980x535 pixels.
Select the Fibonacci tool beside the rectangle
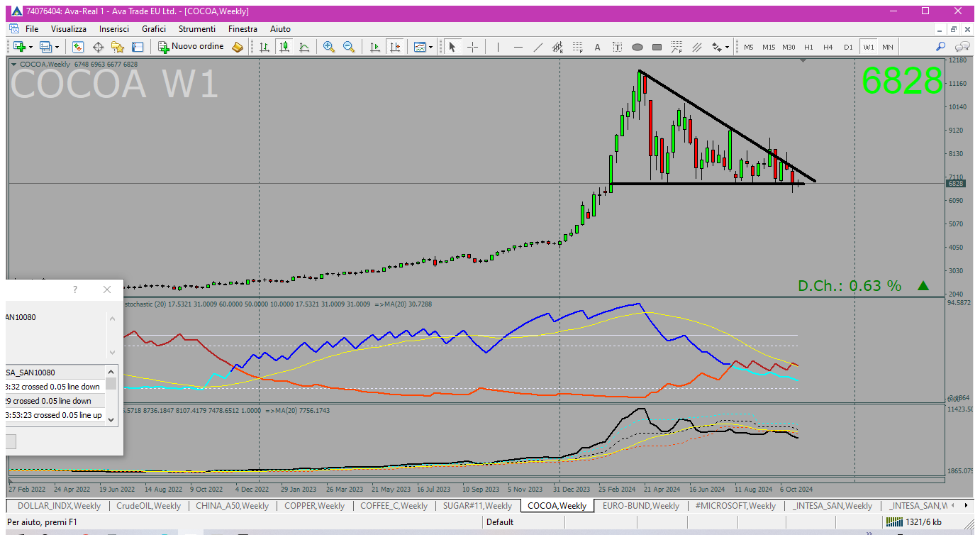tap(676, 47)
